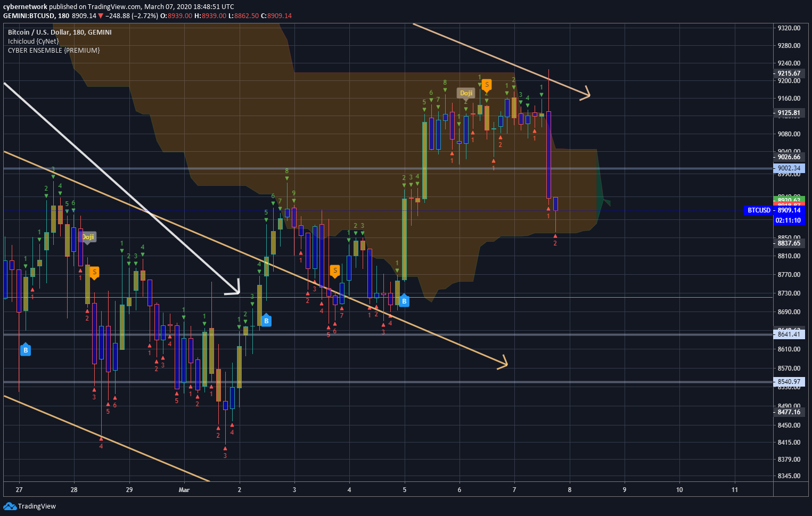Click the 9002.34 horizontal line price label

click(789, 168)
